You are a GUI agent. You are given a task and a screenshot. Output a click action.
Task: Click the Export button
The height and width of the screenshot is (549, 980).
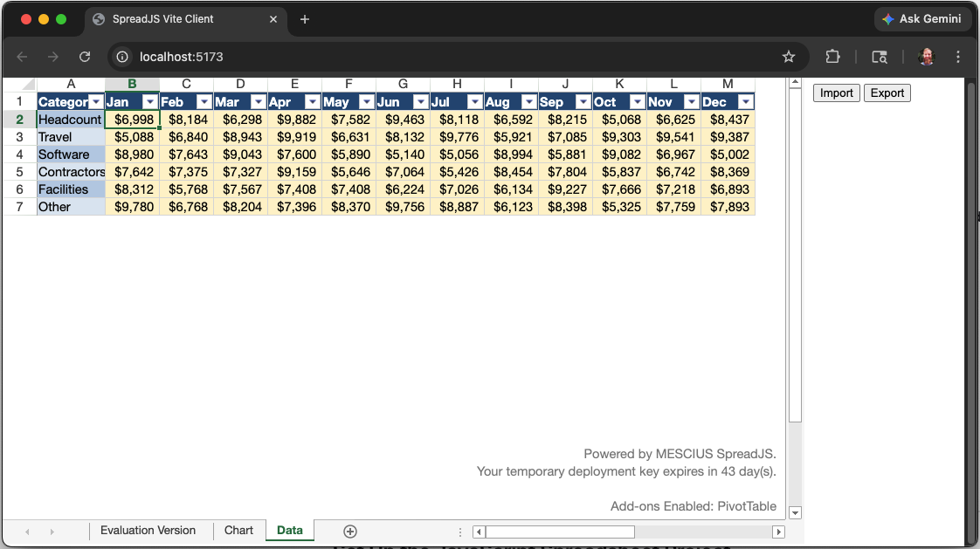point(887,93)
